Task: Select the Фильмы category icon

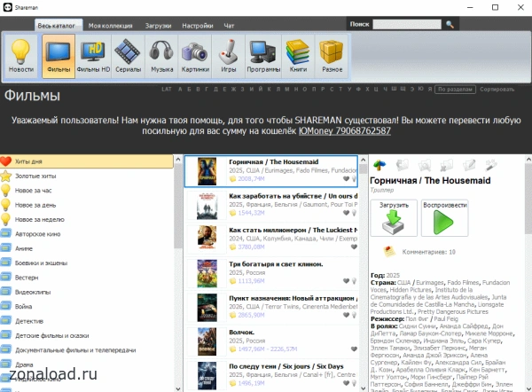Action: pos(59,57)
